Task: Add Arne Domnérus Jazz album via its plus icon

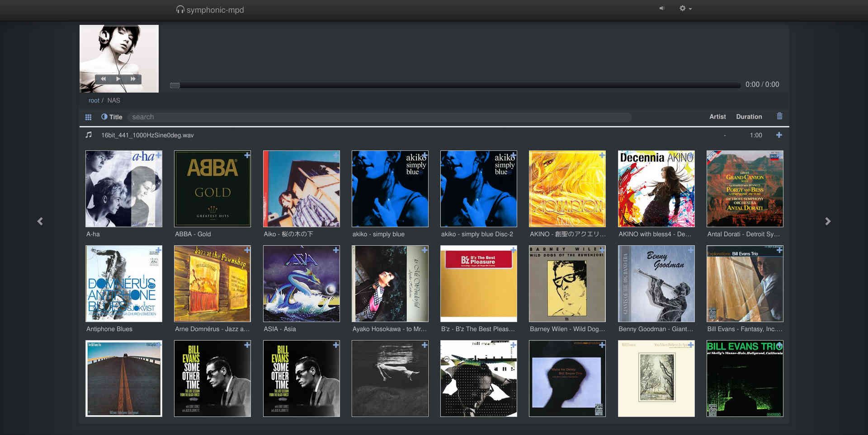Action: pyautogui.click(x=247, y=250)
